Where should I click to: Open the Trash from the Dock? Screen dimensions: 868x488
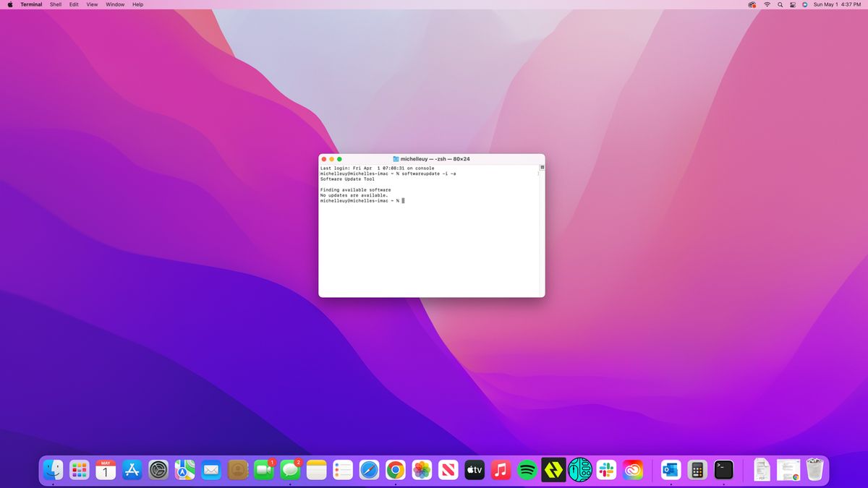[814, 468]
